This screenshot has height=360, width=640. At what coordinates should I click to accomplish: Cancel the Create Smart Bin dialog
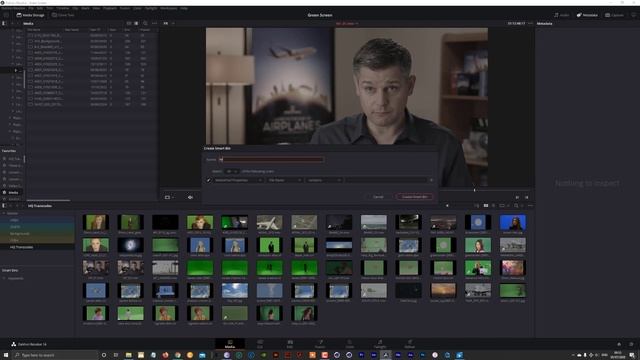pos(378,197)
